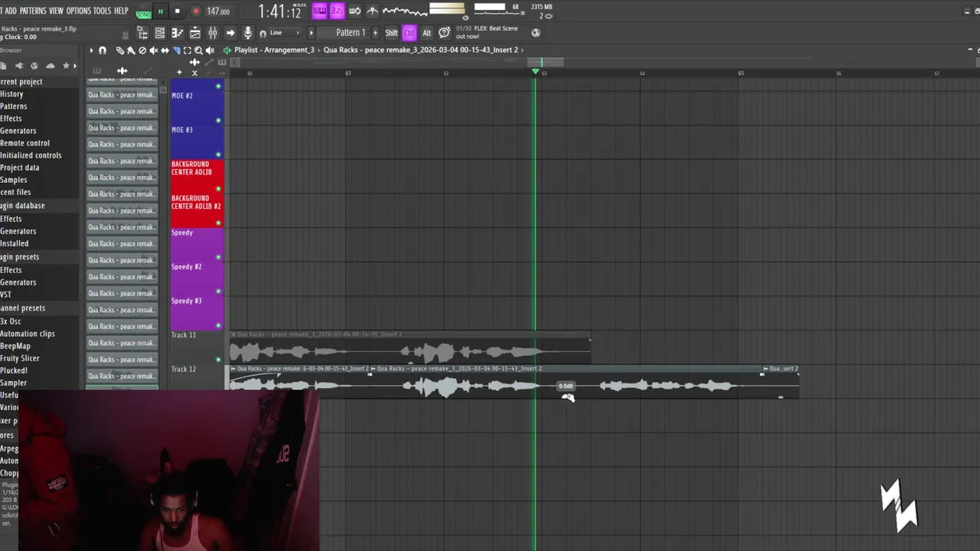The image size is (980, 551).
Task: Open the TOOLS menu
Action: pyautogui.click(x=102, y=11)
